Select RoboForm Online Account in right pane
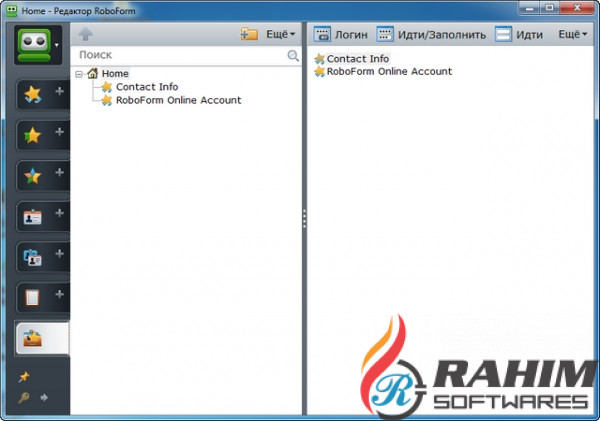The height and width of the screenshot is (421, 600). [x=389, y=71]
